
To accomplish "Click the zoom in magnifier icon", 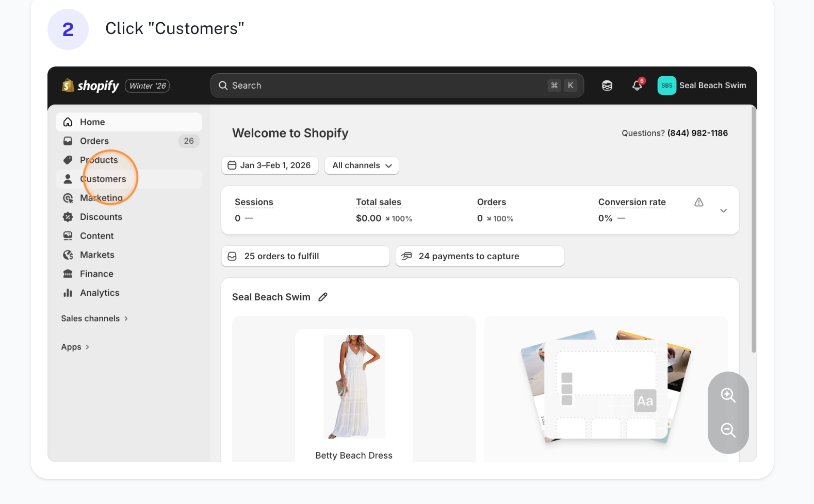I will point(728,395).
